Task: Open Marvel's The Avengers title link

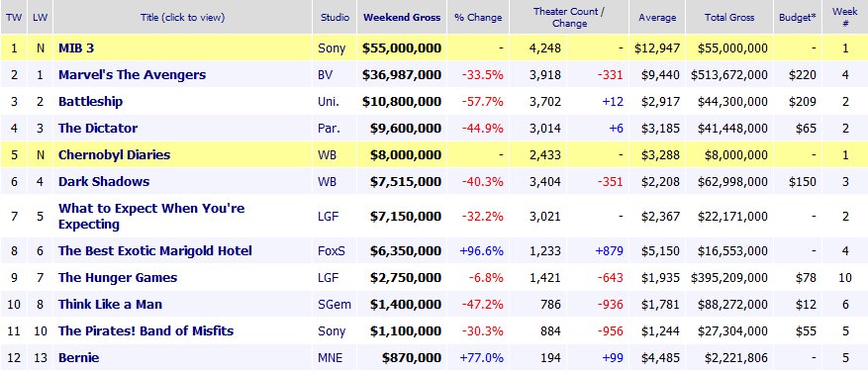Action: point(132,75)
